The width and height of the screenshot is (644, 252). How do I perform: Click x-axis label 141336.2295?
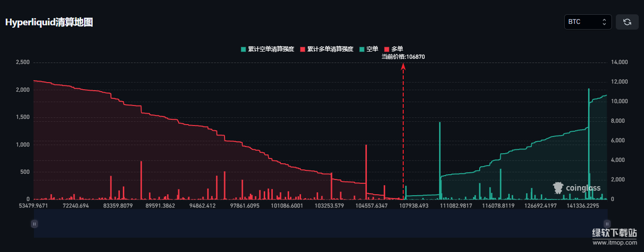[x=583, y=206]
